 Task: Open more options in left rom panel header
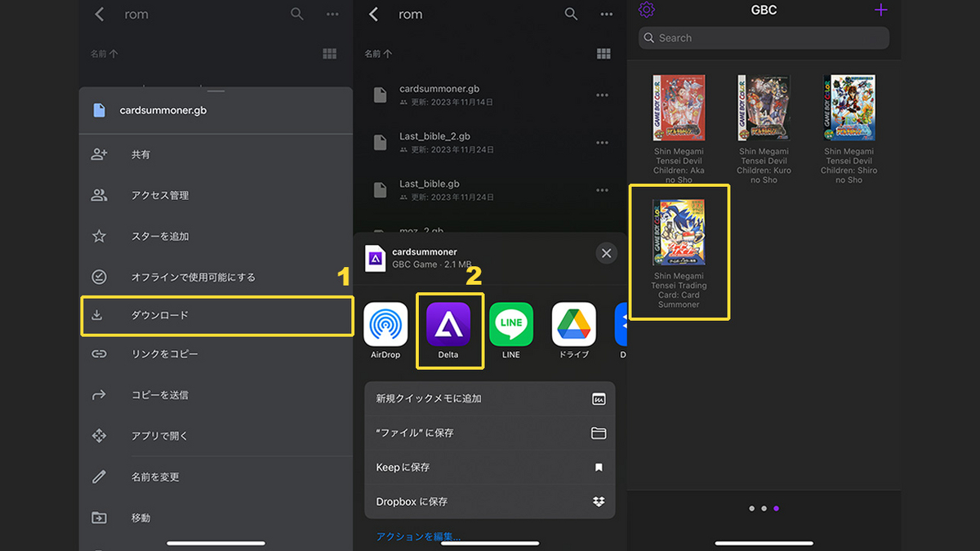332,14
